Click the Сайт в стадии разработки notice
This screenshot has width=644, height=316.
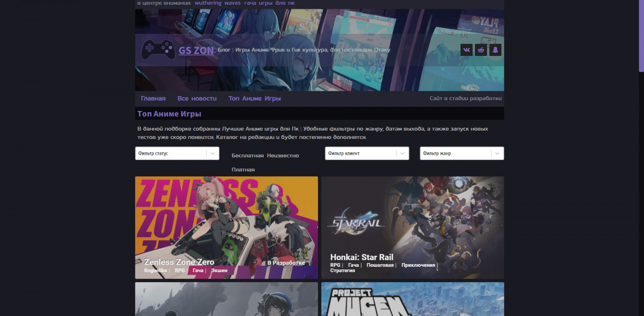tap(465, 98)
